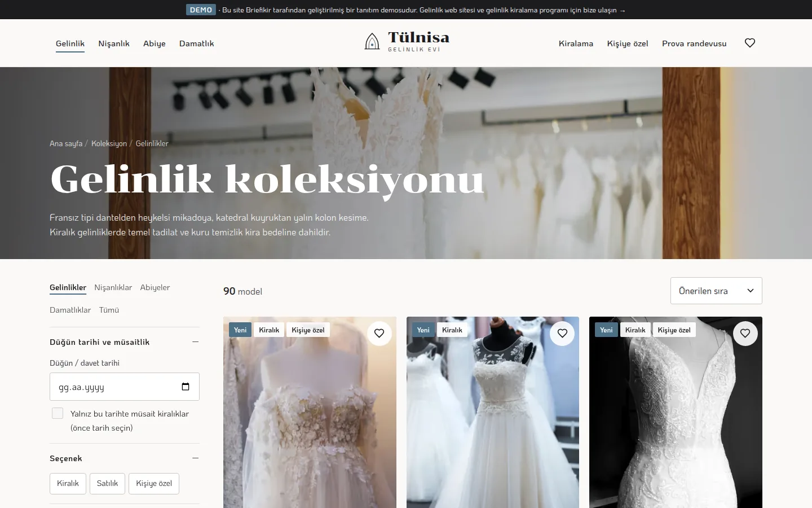Toggle the Kiralık option filter chip
The height and width of the screenshot is (508, 812).
[x=68, y=483]
